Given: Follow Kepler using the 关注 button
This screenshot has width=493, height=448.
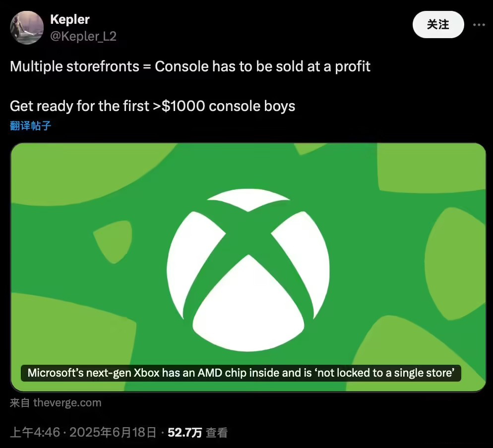Looking at the screenshot, I should coord(438,24).
